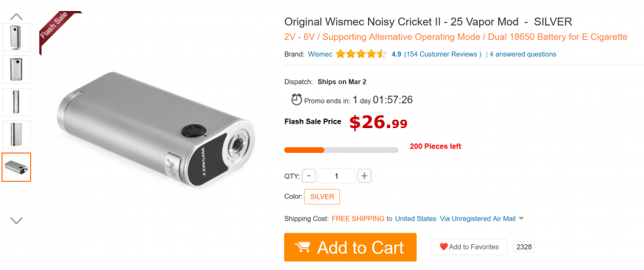Image resolution: width=644 pixels, height=270 pixels.
Task: Click the alarm clock promo icon
Action: tap(296, 100)
